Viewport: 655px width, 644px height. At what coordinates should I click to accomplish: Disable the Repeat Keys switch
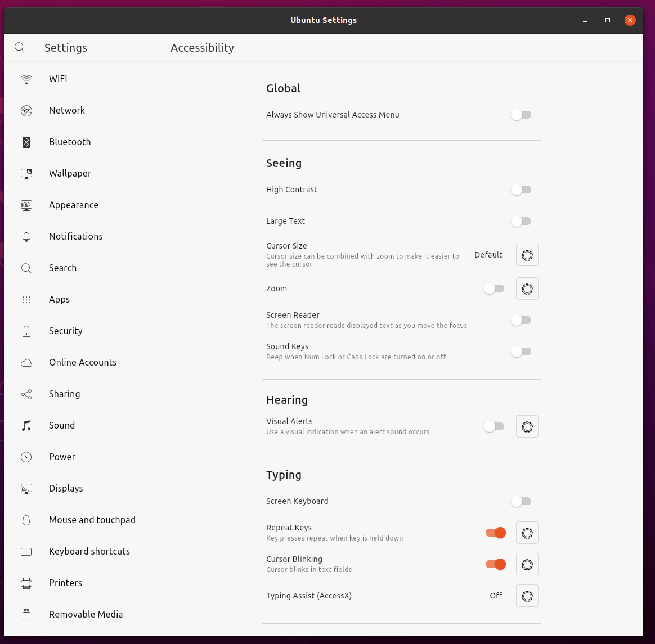[495, 533]
